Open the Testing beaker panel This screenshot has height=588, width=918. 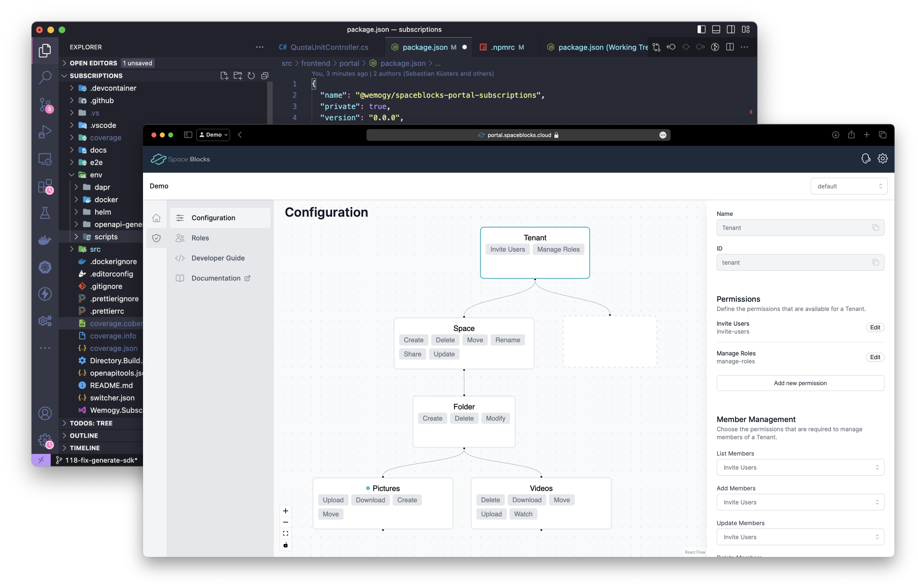coord(45,213)
